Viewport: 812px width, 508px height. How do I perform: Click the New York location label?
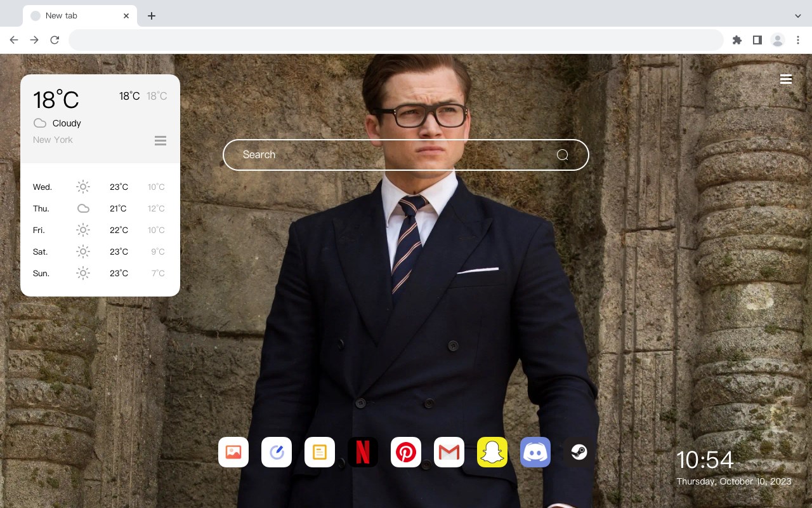[53, 140]
